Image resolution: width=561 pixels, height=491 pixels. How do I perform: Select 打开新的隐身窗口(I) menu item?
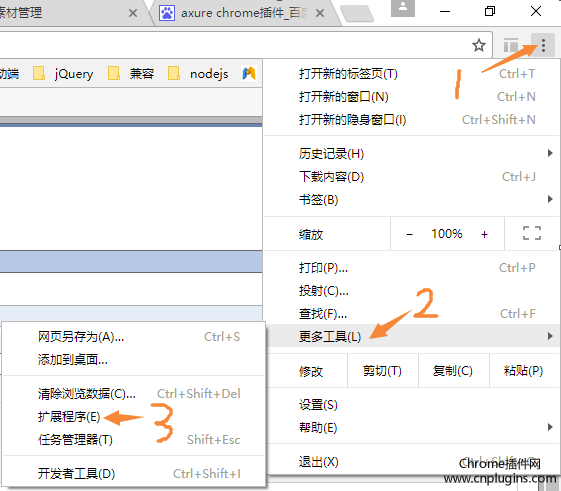(x=411, y=120)
